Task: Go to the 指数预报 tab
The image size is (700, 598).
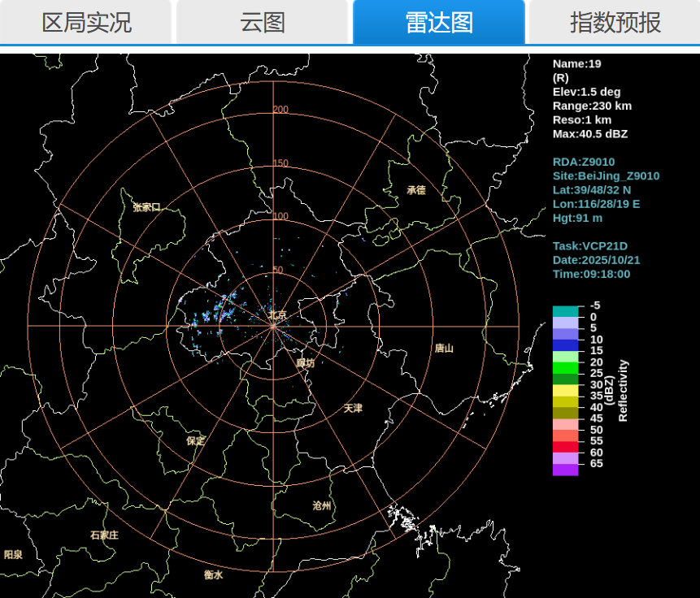Action: click(x=615, y=22)
